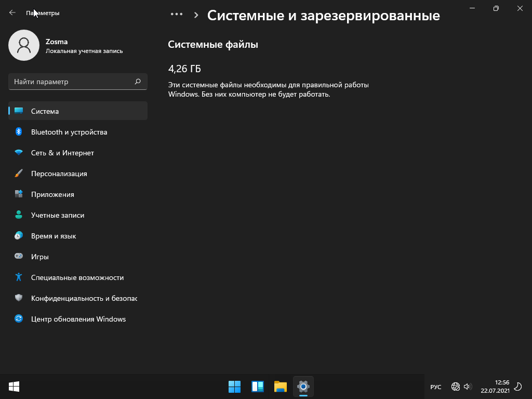The height and width of the screenshot is (399, 532).
Task: Go back with the arrow button
Action: (12, 12)
